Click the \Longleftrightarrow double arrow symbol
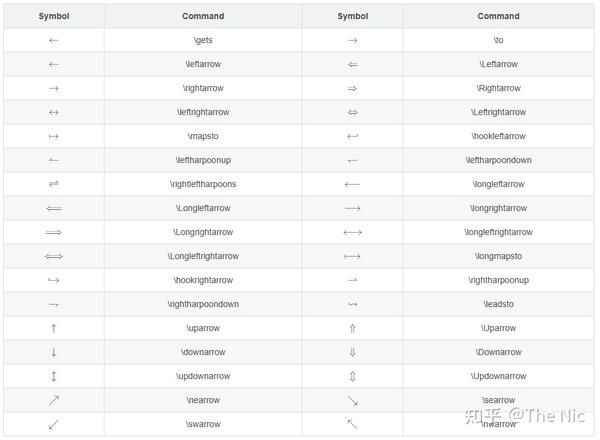Image resolution: width=600 pixels, height=440 pixels. 54,256
